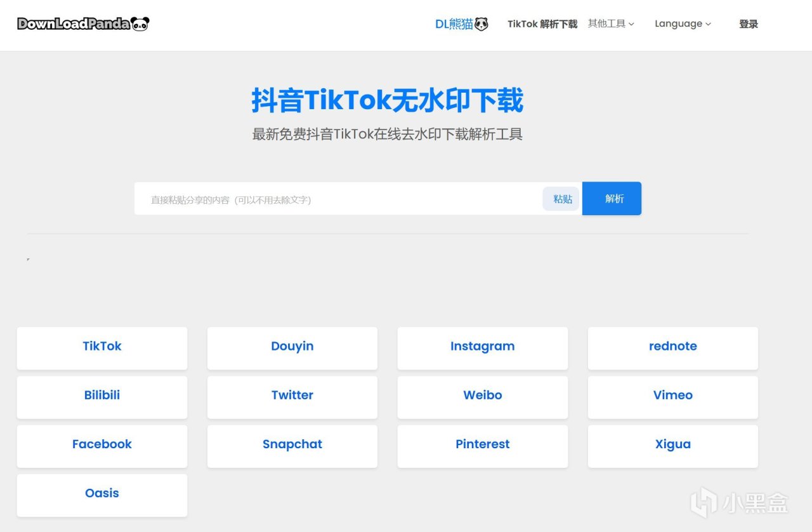Image resolution: width=812 pixels, height=532 pixels.
Task: Click the 抖音TikTok无水印下载 heading
Action: click(388, 100)
